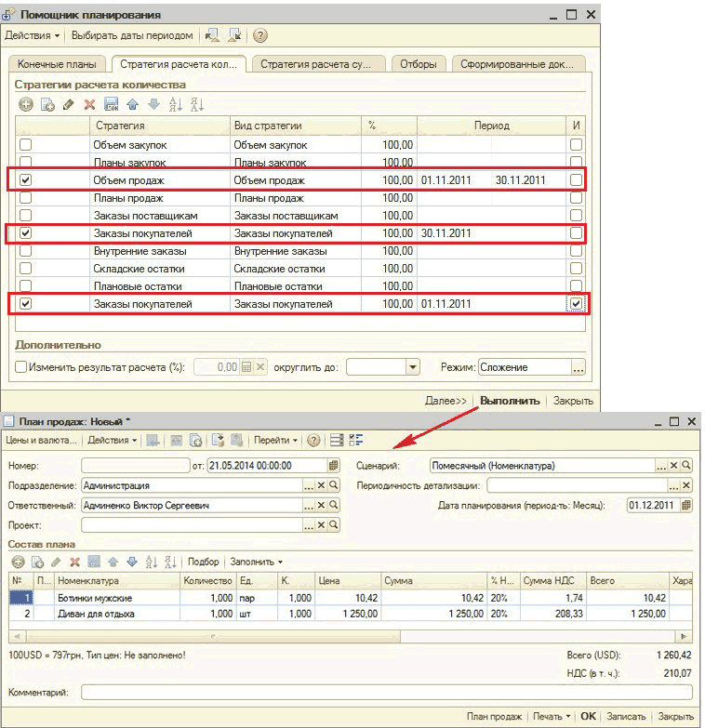Click the Записать button
The width and height of the screenshot is (705, 728).
tap(625, 717)
